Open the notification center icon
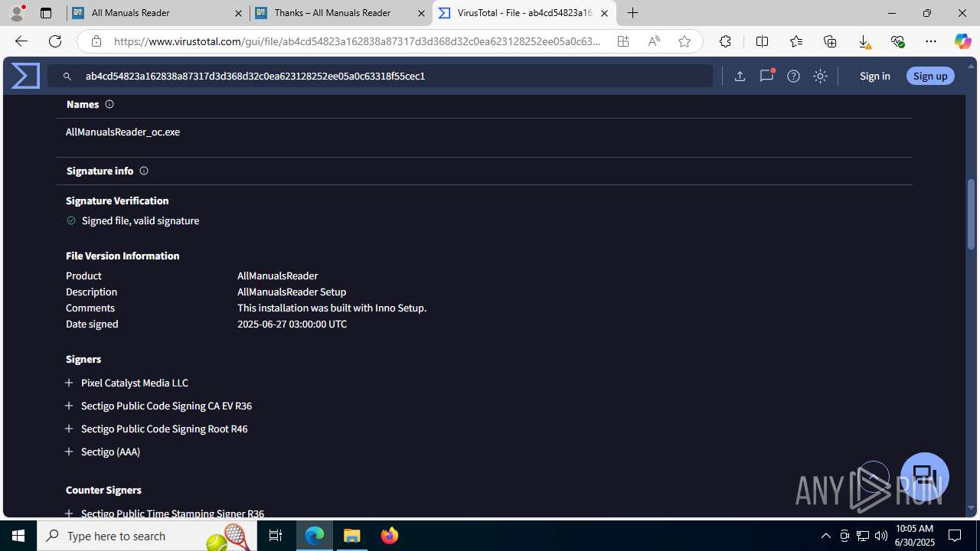This screenshot has width=980, height=551. click(x=955, y=536)
